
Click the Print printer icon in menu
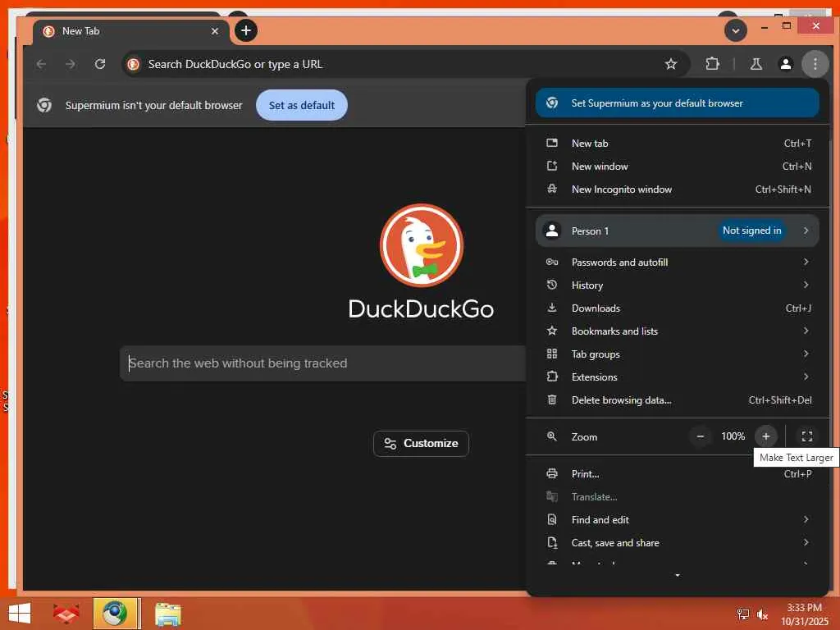(x=552, y=473)
